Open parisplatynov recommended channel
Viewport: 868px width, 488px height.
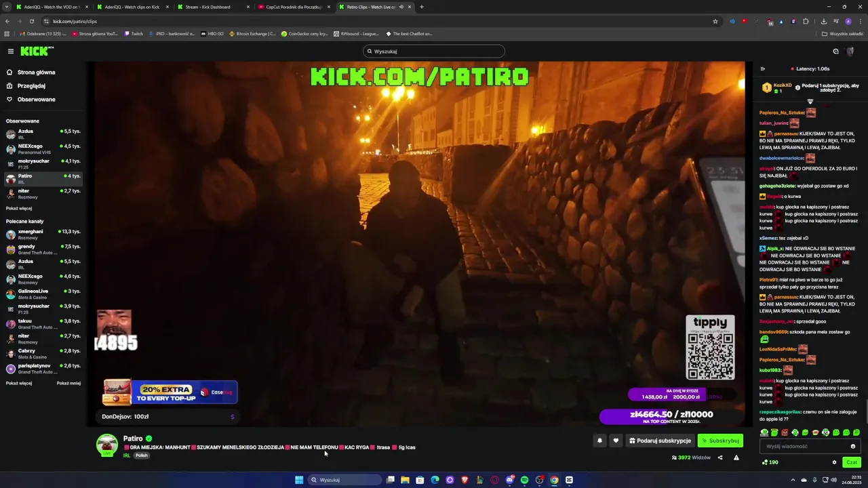click(x=43, y=367)
